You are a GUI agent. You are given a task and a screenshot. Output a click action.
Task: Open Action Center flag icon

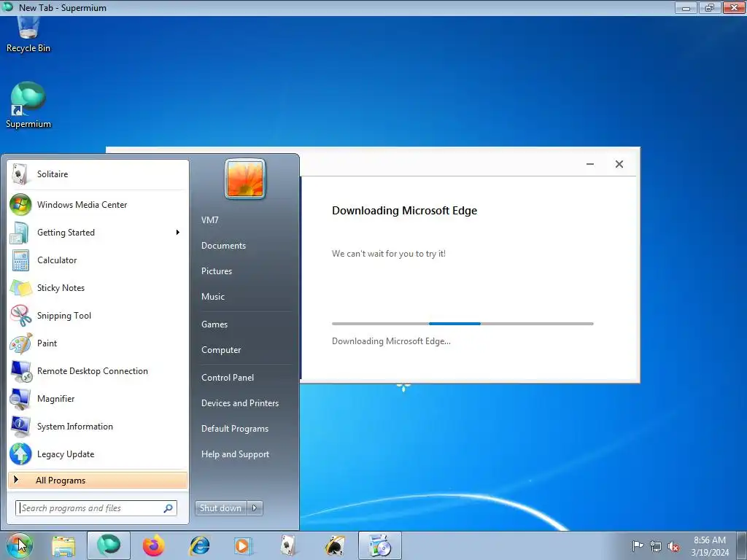(x=638, y=545)
